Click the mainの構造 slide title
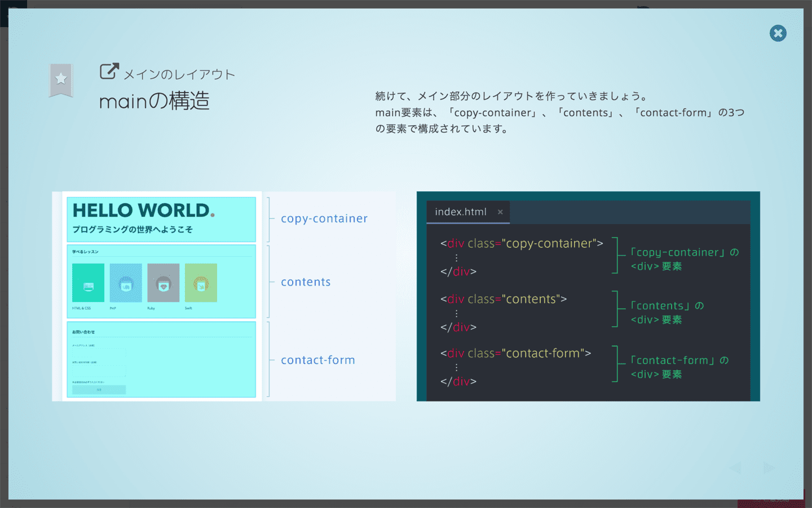812x508 pixels. [x=155, y=101]
